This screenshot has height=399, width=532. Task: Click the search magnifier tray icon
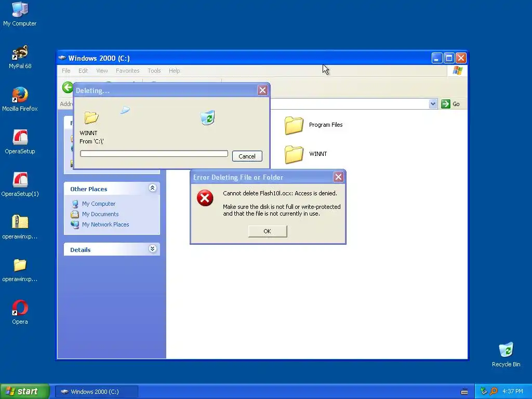[494, 391]
